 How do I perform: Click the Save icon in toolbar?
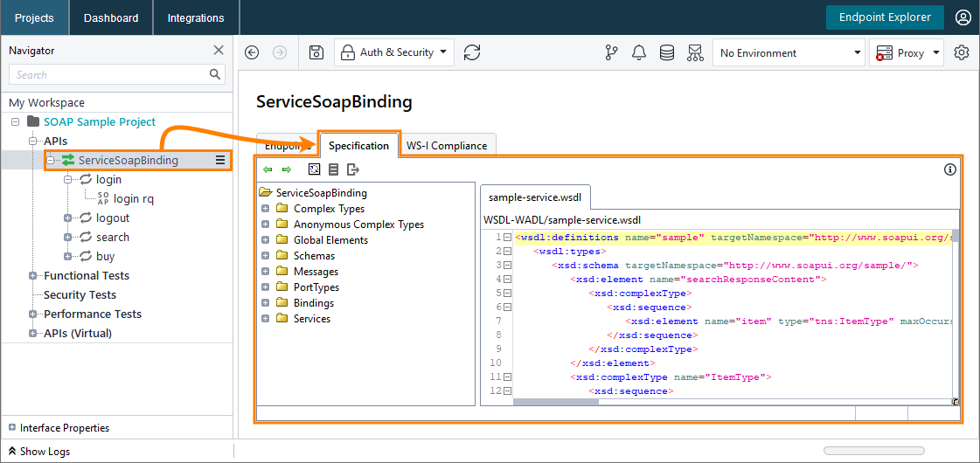pos(316,53)
